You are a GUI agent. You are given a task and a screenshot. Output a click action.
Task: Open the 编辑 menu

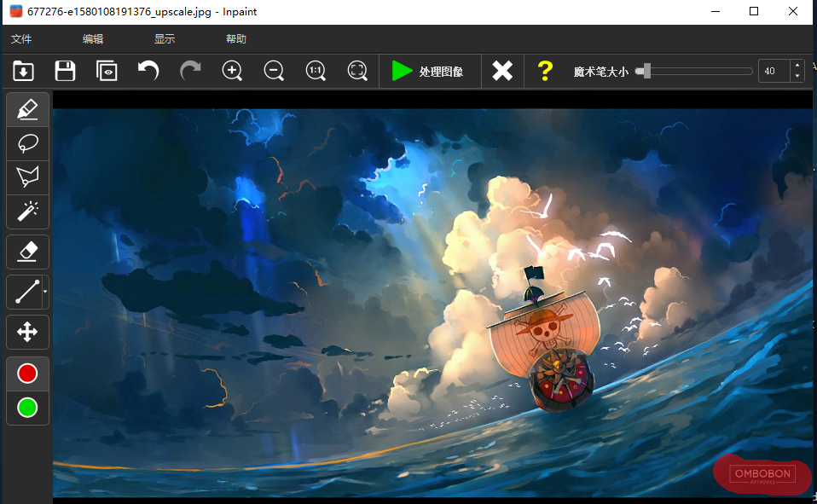pyautogui.click(x=93, y=39)
